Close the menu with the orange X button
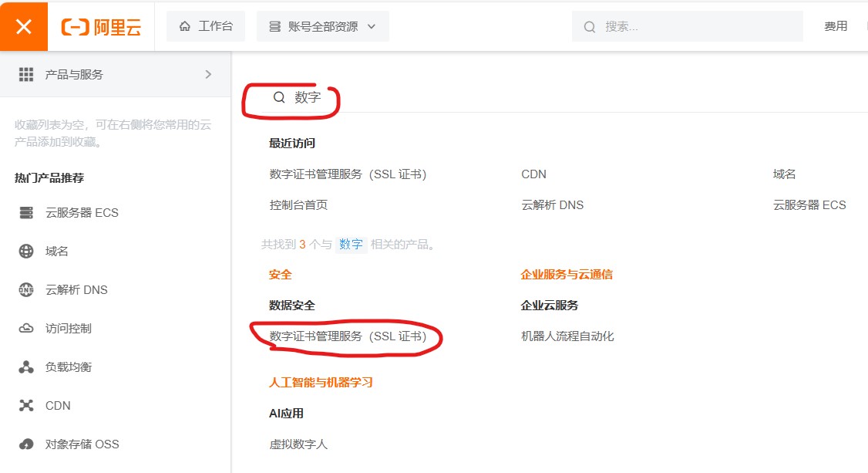This screenshot has height=473, width=868. 24,26
